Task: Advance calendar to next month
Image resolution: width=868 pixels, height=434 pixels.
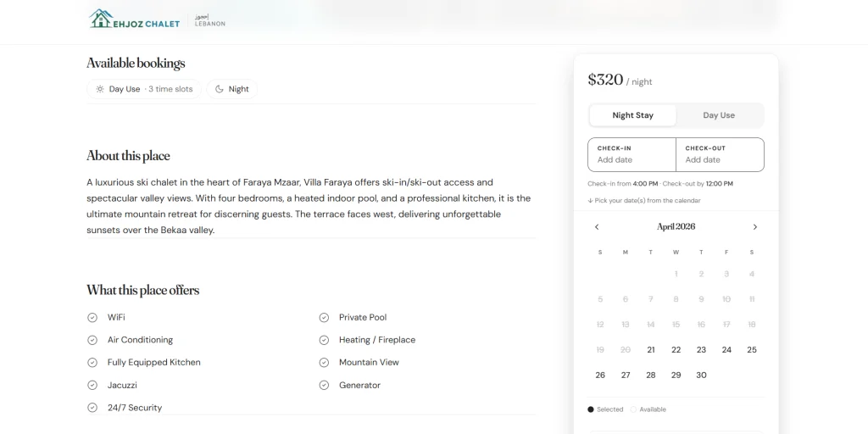Action: [755, 227]
